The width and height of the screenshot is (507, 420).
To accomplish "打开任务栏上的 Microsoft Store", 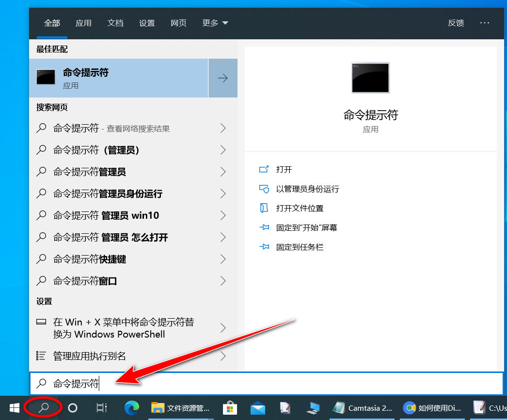I will (230, 408).
